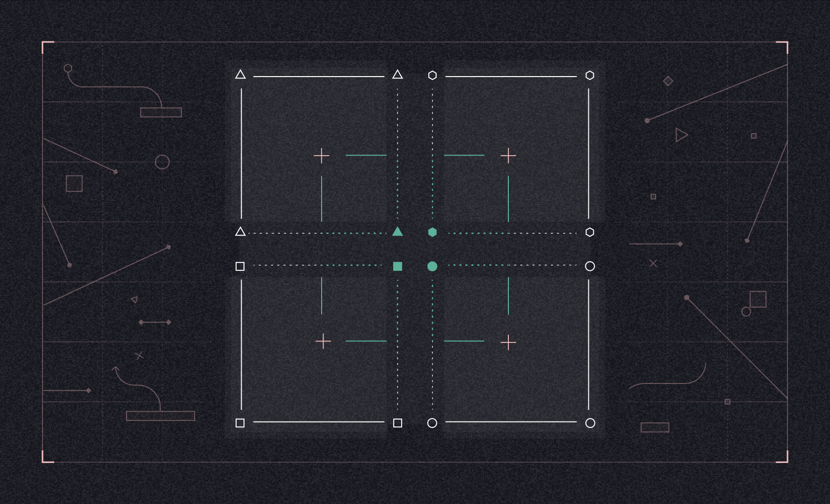Click the filled green circle near center
Image resolution: width=830 pixels, height=504 pixels.
(x=432, y=266)
